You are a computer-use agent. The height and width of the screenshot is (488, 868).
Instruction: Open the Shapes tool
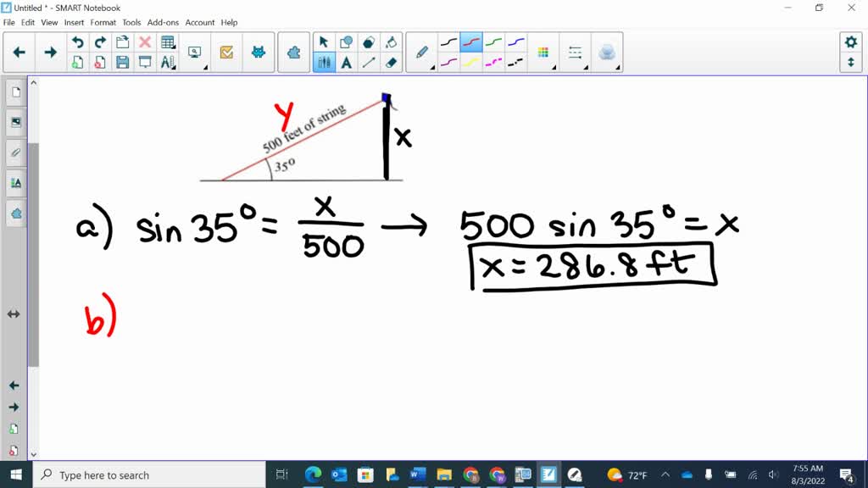(346, 41)
